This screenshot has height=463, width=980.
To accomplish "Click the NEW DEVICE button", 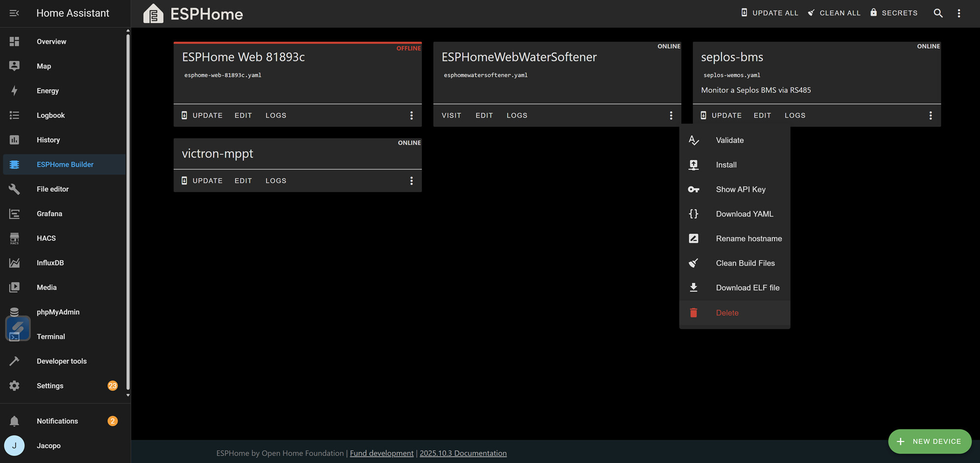I will point(930,441).
